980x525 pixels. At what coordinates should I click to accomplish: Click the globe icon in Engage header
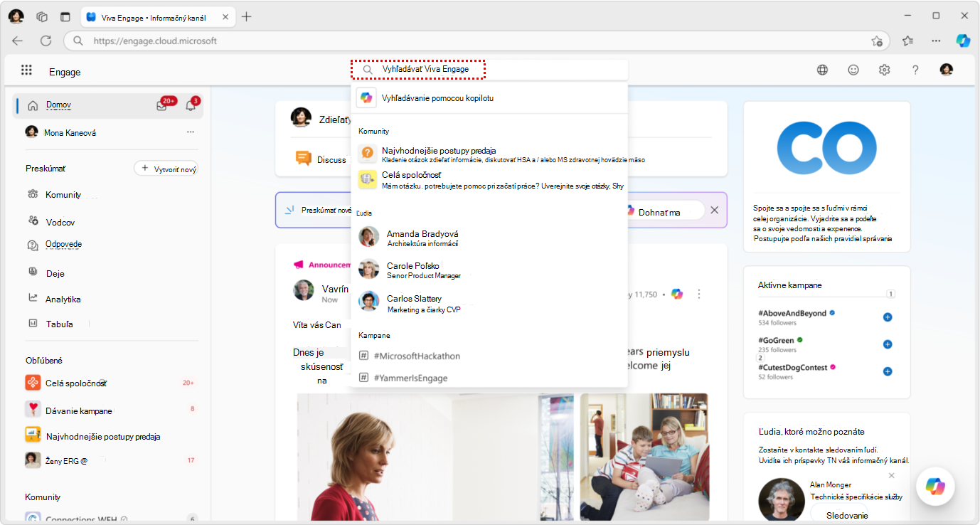point(822,70)
